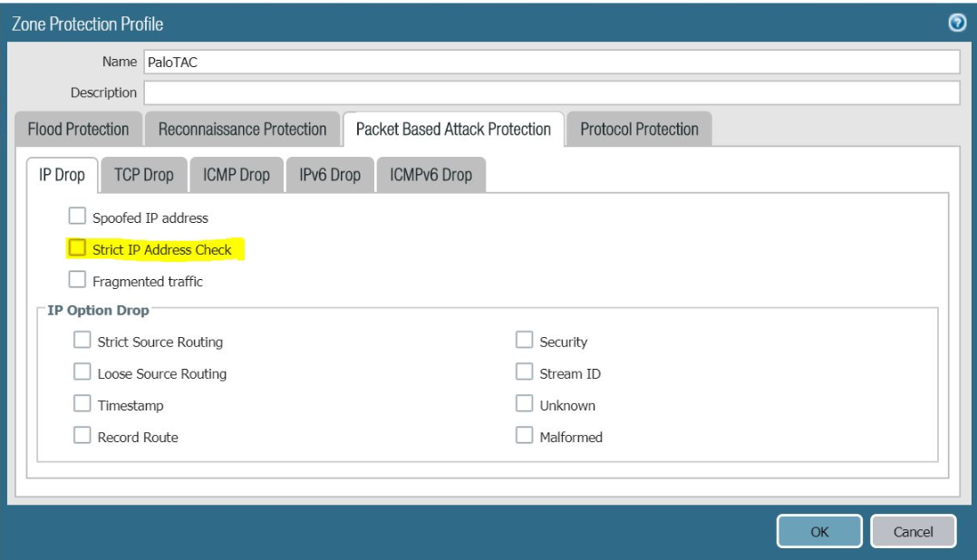The image size is (977, 560).
Task: Check the Security IP option
Action: click(524, 340)
